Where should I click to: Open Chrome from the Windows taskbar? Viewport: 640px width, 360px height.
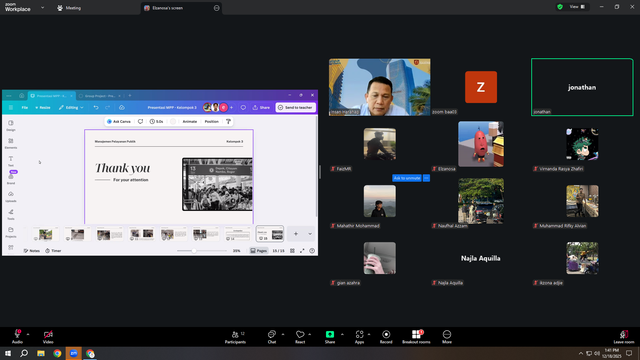point(57,353)
